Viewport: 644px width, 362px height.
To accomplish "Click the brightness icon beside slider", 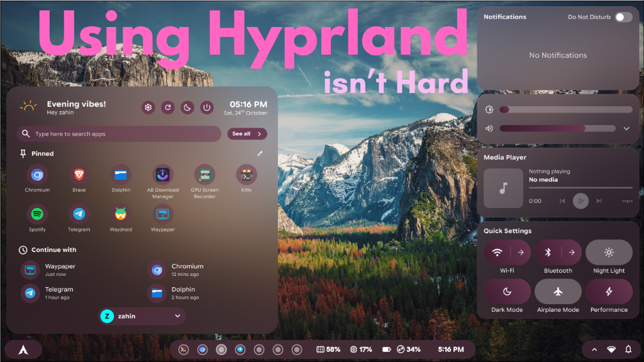I will 489,109.
